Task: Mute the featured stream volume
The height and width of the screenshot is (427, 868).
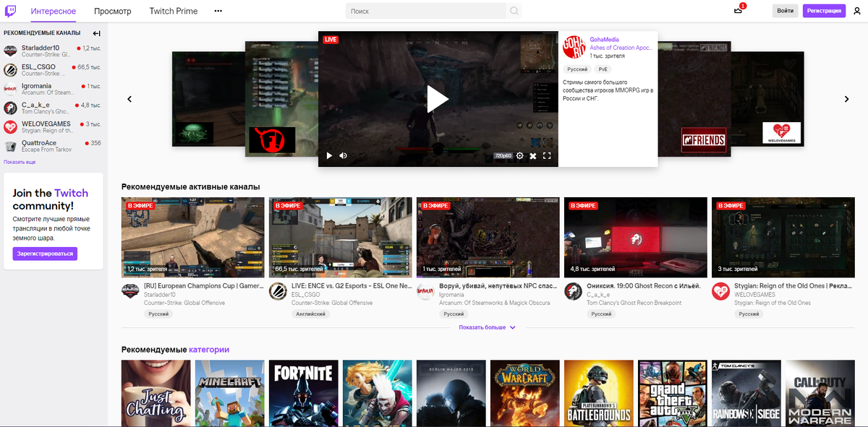Action: coord(344,155)
